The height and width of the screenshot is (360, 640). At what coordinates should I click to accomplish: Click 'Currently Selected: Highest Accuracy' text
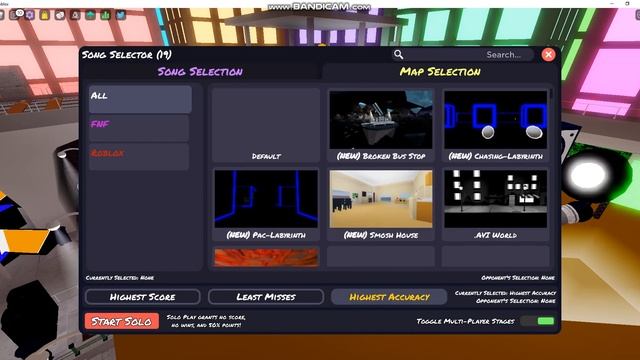pos(505,293)
